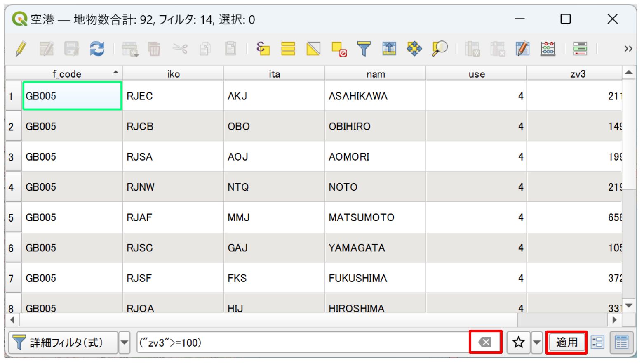644x364 pixels.
Task: Click the filter expression input field
Action: click(303, 342)
